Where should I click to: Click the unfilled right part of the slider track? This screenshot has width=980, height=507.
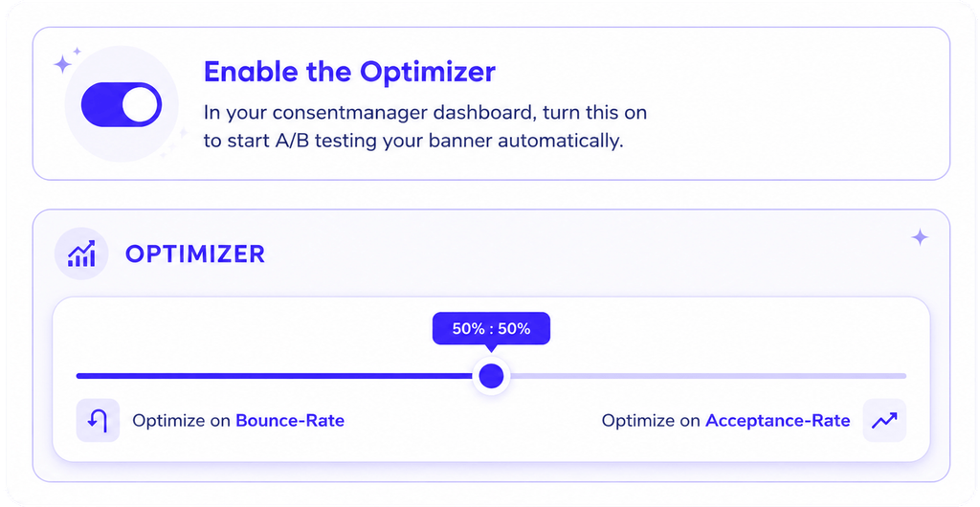pos(708,376)
